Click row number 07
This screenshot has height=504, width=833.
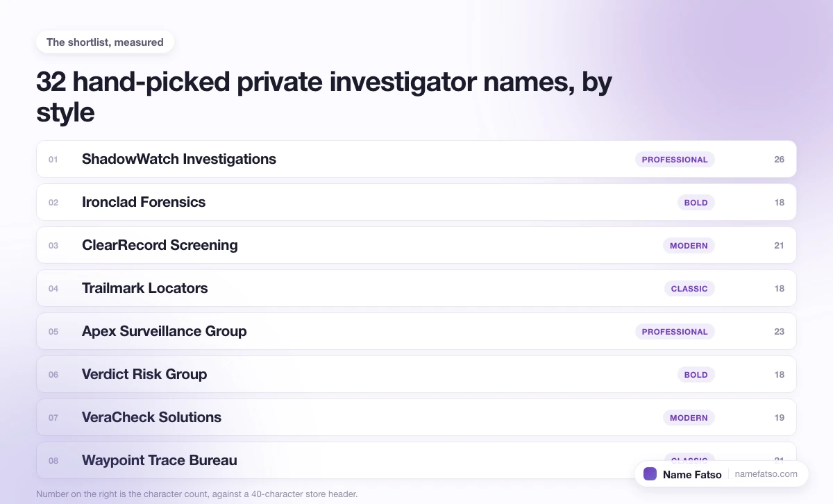(x=53, y=418)
